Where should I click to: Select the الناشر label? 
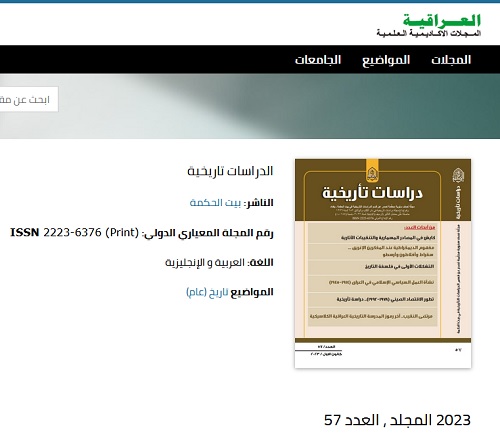tap(258, 203)
